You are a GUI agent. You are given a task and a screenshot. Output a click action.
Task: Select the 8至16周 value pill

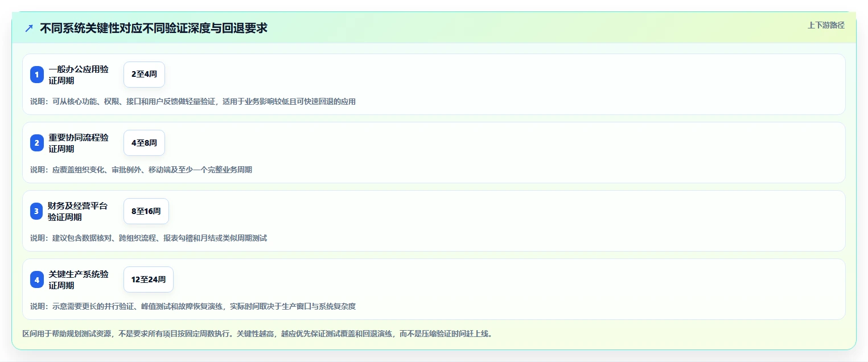[x=146, y=211]
